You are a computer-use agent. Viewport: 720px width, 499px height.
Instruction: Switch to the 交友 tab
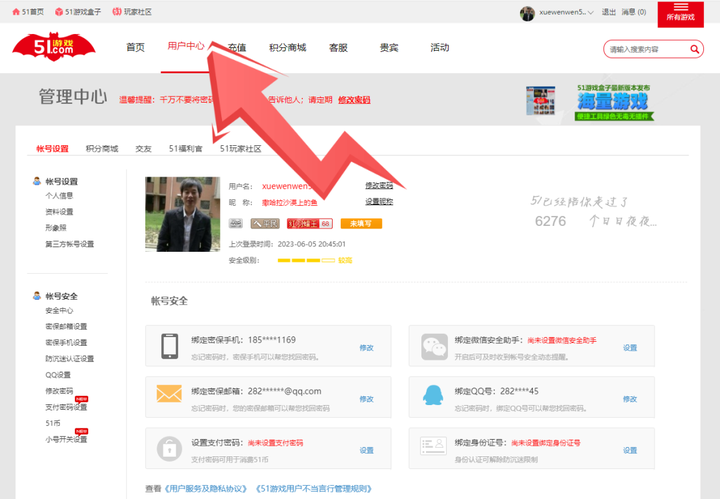[143, 149]
